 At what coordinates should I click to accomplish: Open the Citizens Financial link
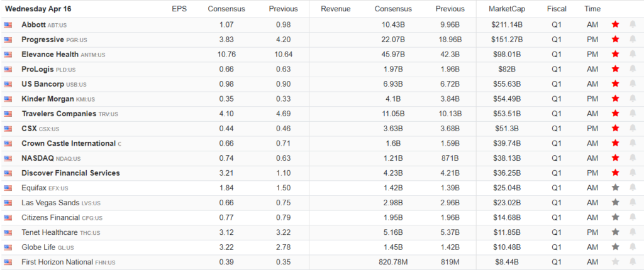pos(50,217)
